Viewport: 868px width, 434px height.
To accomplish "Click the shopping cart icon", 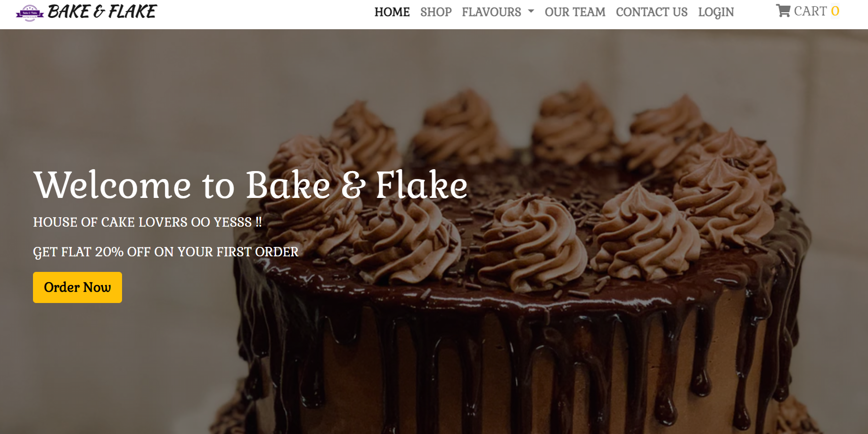I will (x=783, y=11).
